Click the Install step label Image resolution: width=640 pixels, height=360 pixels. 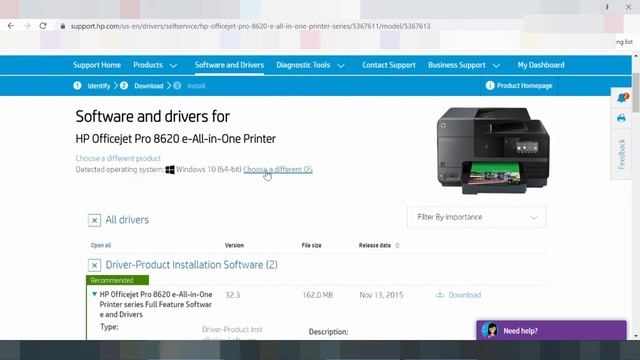point(196,86)
